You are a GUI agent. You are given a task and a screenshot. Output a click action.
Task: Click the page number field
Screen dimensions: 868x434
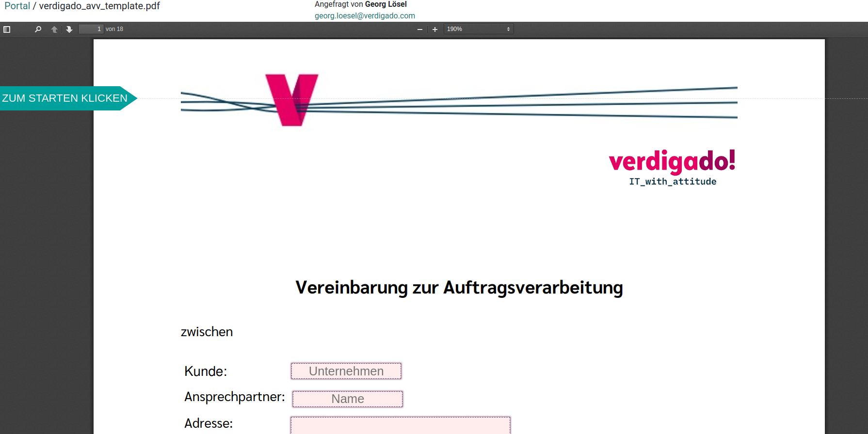click(91, 29)
